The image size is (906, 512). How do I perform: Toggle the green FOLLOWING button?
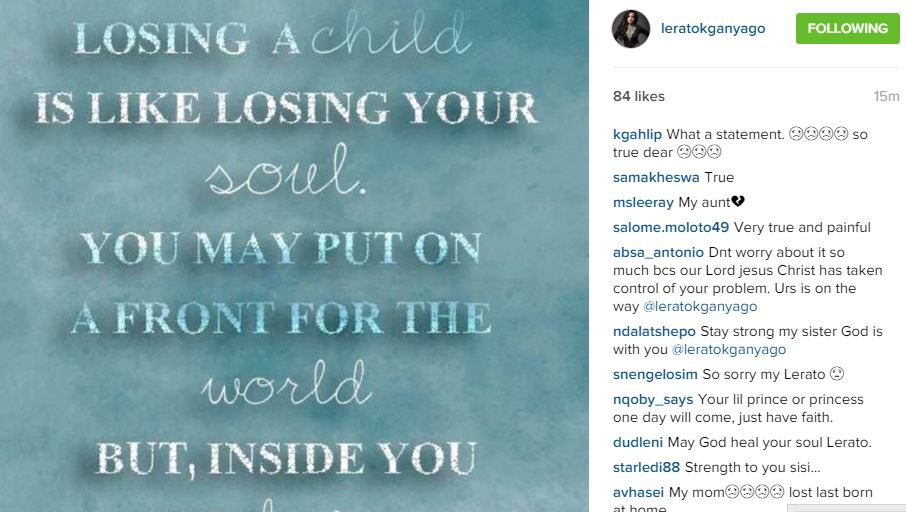848,28
